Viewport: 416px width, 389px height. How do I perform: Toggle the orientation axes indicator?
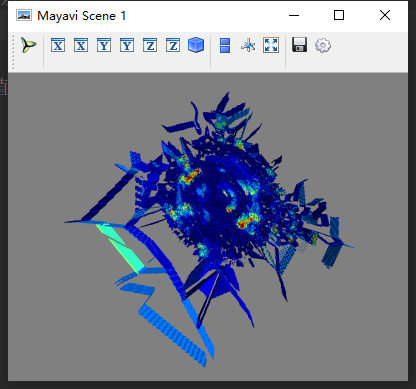pyautogui.click(x=248, y=45)
